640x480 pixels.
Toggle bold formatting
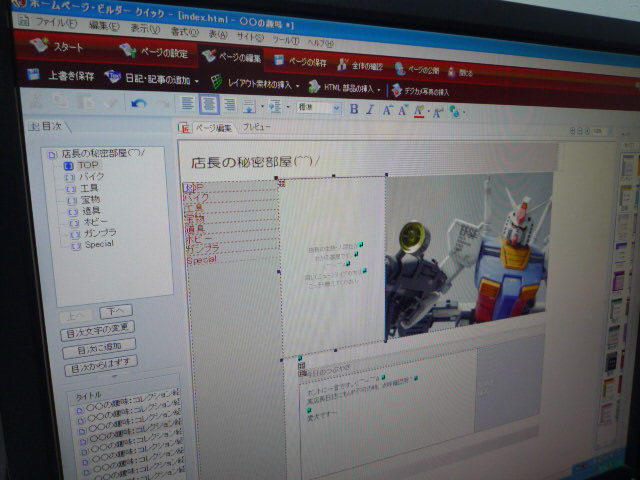[x=354, y=109]
